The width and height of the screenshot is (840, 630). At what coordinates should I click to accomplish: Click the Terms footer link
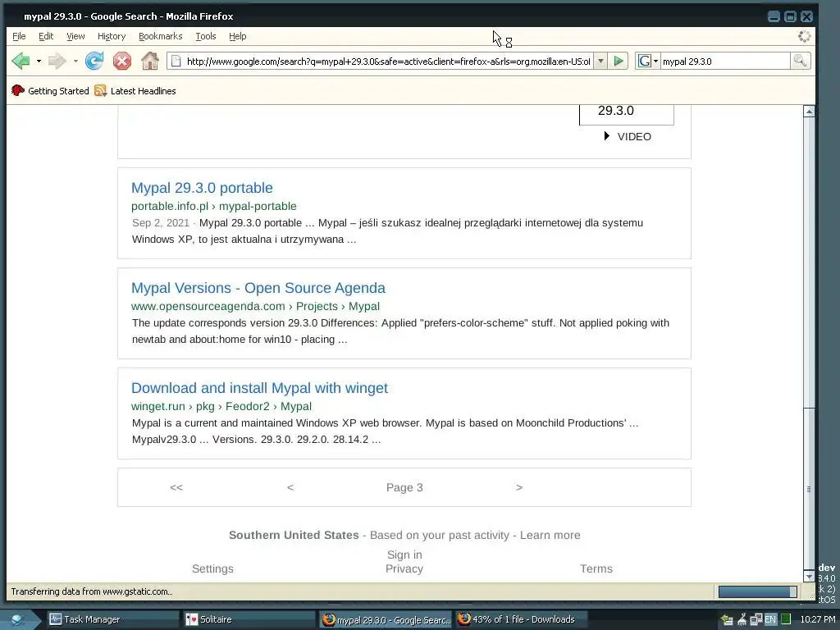click(596, 568)
